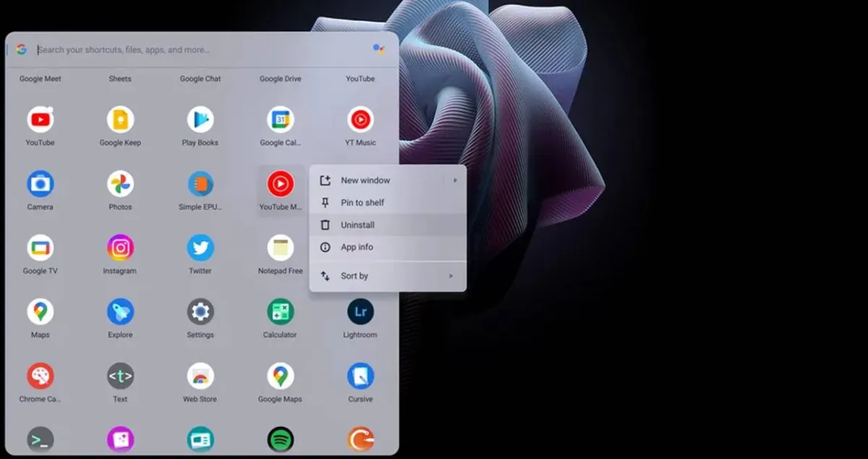Launch Google Photos
Image resolution: width=868 pixels, height=459 pixels.
(120, 184)
